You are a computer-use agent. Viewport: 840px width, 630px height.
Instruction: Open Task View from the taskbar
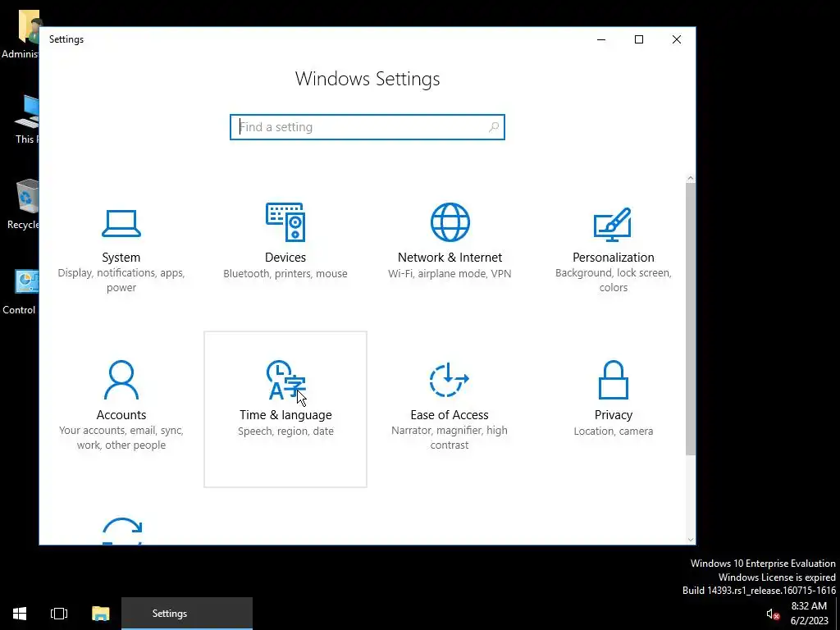(x=59, y=614)
